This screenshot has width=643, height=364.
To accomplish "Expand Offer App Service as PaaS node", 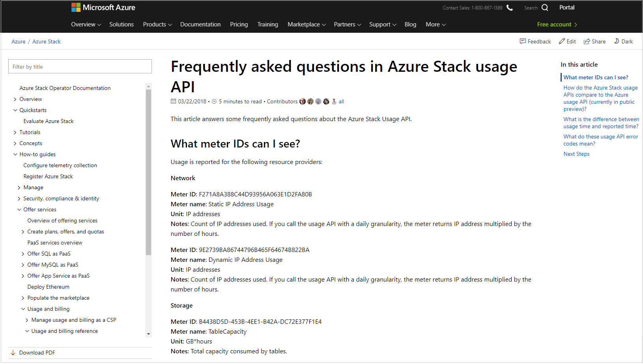I will (23, 276).
